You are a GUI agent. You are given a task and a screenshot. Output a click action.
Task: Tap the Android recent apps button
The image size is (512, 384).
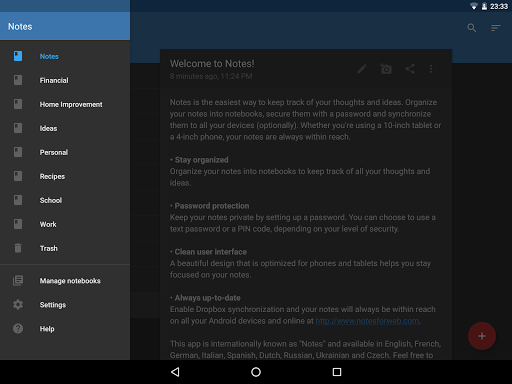(337, 372)
